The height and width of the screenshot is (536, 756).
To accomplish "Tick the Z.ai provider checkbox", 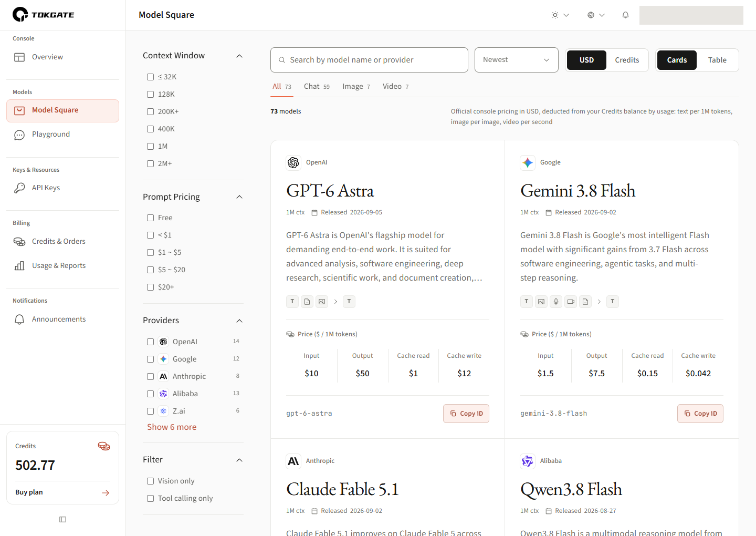I will (x=151, y=411).
